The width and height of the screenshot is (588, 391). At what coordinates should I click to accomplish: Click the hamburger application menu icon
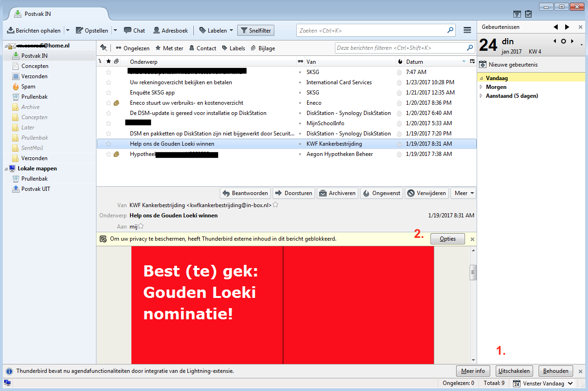(x=467, y=30)
